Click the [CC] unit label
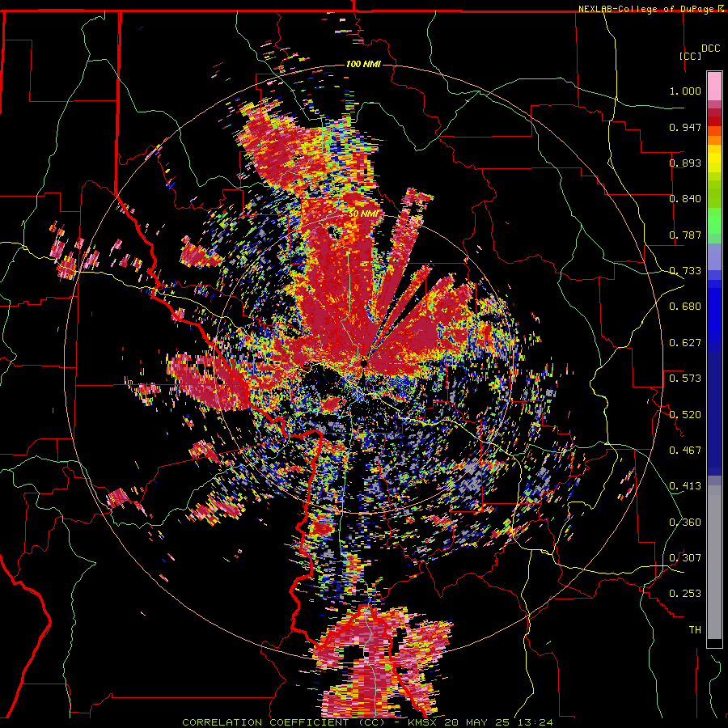 click(x=690, y=56)
